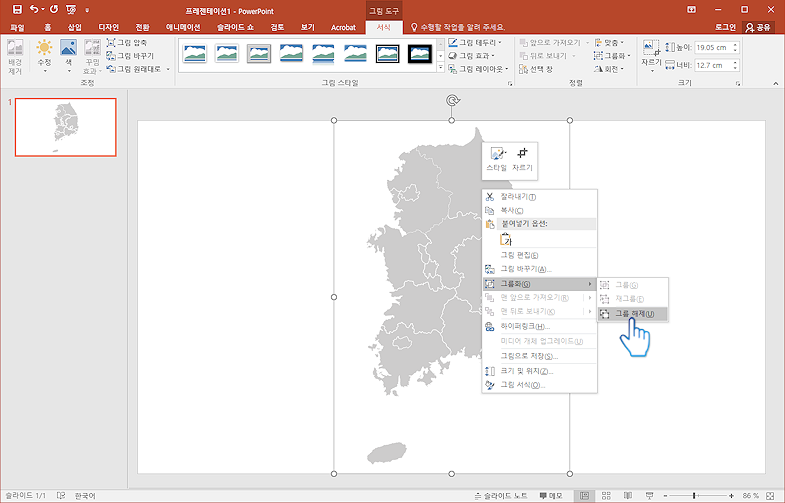
Task: Click the paste option icon in context menu
Action: 506,240
